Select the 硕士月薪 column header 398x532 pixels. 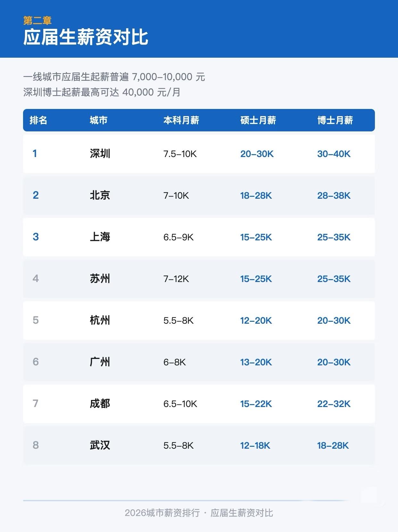click(x=258, y=120)
